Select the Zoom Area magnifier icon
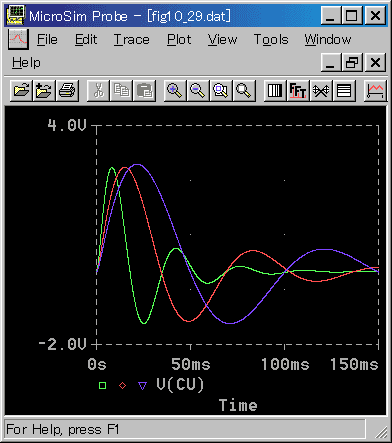The width and height of the screenshot is (392, 443). tap(221, 90)
